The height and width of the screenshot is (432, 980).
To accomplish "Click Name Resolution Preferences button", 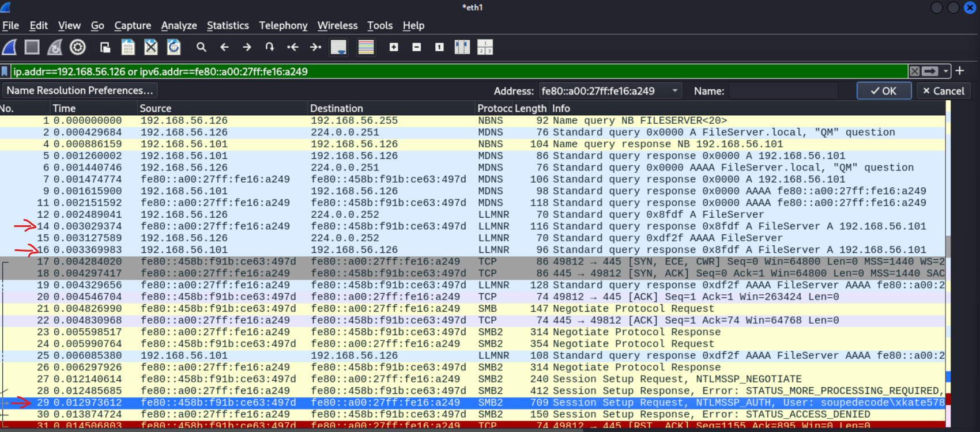I will pyautogui.click(x=80, y=90).
